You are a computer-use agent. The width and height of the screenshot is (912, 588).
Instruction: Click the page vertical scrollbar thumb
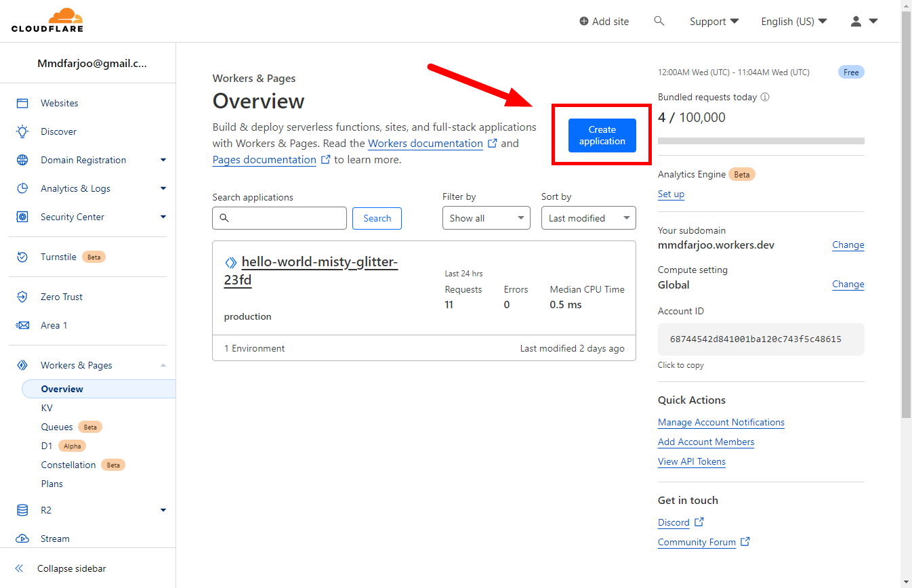pyautogui.click(x=906, y=215)
